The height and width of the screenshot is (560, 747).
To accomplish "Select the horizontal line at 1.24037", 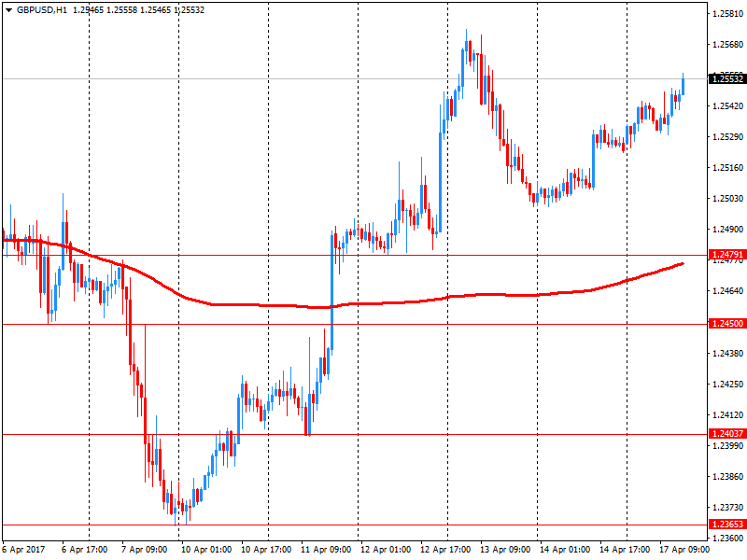I will click(x=355, y=434).
